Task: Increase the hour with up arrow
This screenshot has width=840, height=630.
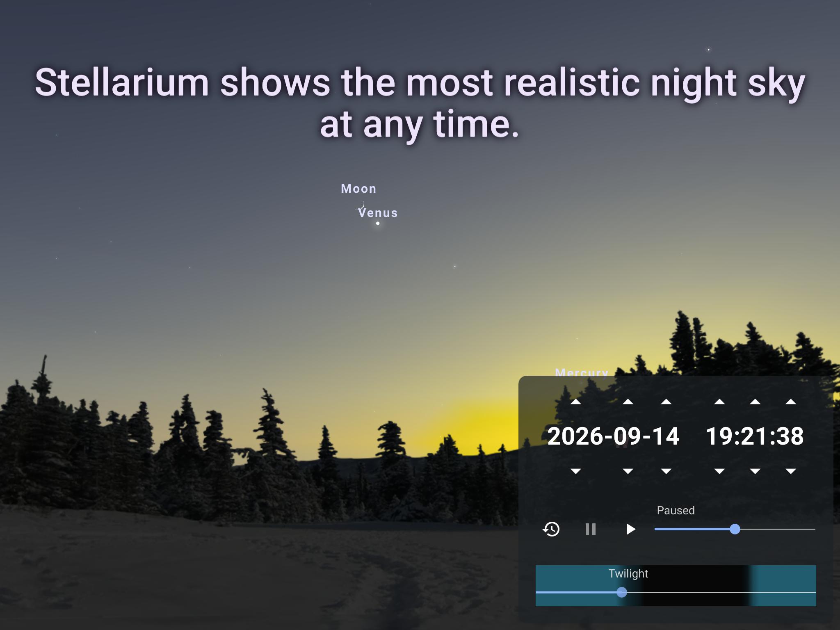Action: (719, 402)
